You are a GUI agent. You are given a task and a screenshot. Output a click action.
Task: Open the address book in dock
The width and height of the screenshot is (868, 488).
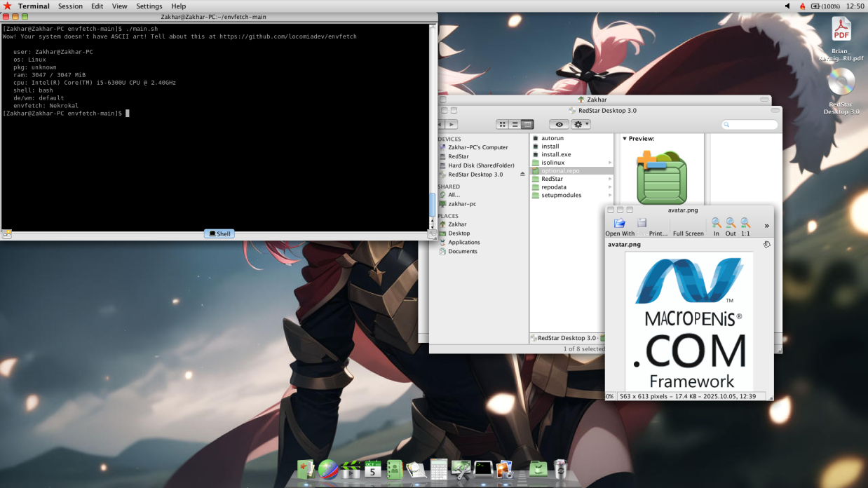point(394,469)
